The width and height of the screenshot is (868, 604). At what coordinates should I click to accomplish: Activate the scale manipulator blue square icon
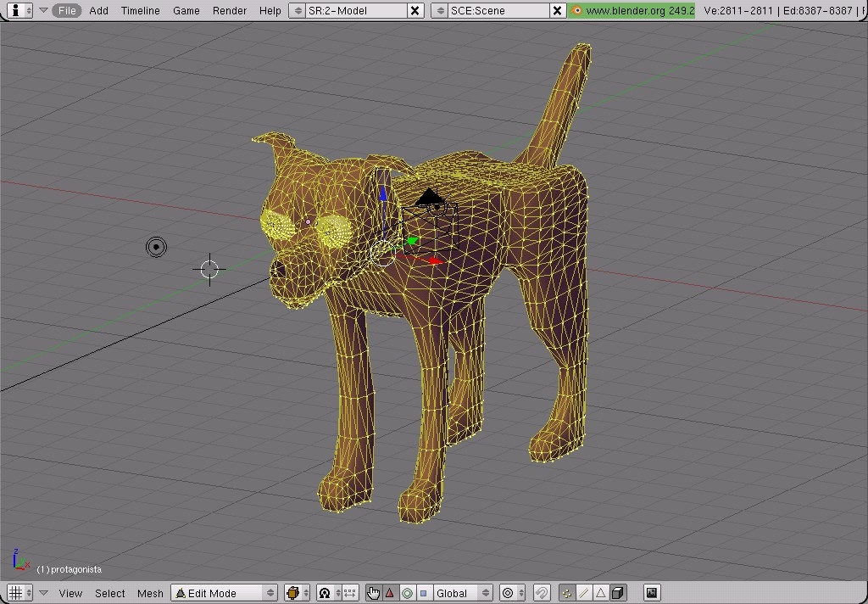[424, 592]
